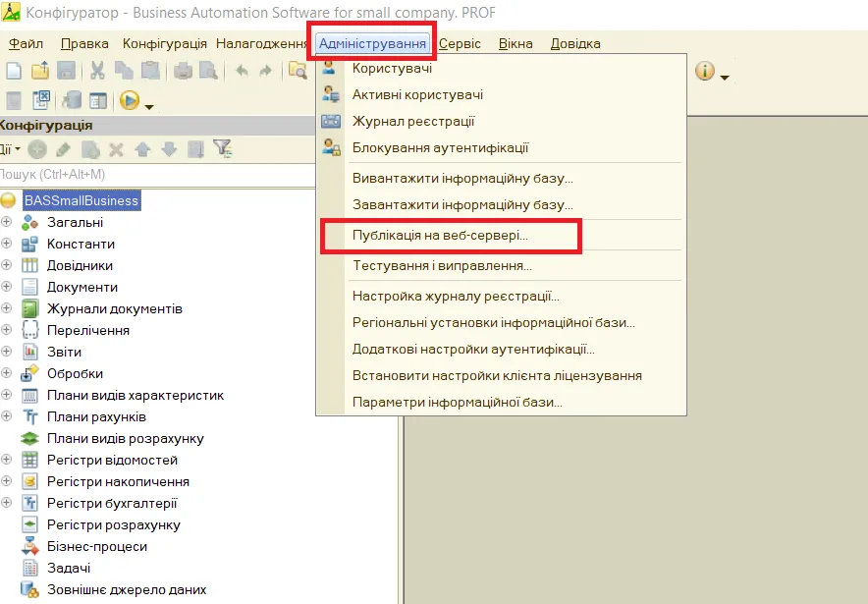Select the BASSmallBusiness root tree item
This screenshot has width=868, height=604.
pos(81,200)
